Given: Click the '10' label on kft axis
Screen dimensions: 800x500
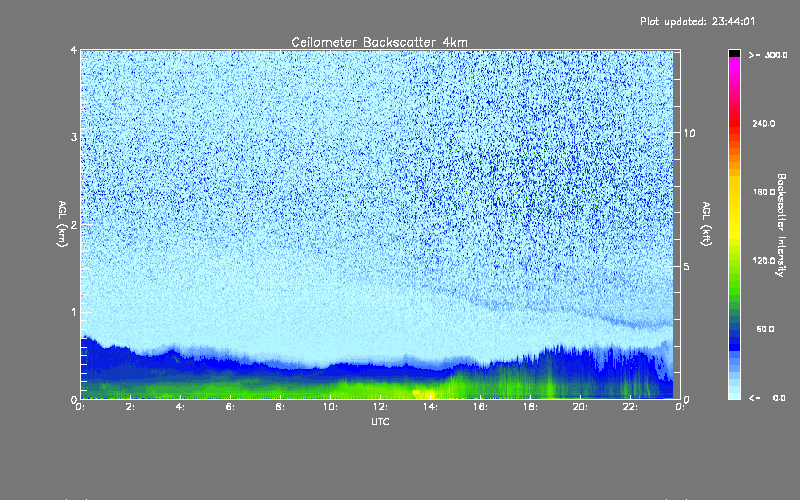Looking at the screenshot, I should pyautogui.click(x=689, y=133).
